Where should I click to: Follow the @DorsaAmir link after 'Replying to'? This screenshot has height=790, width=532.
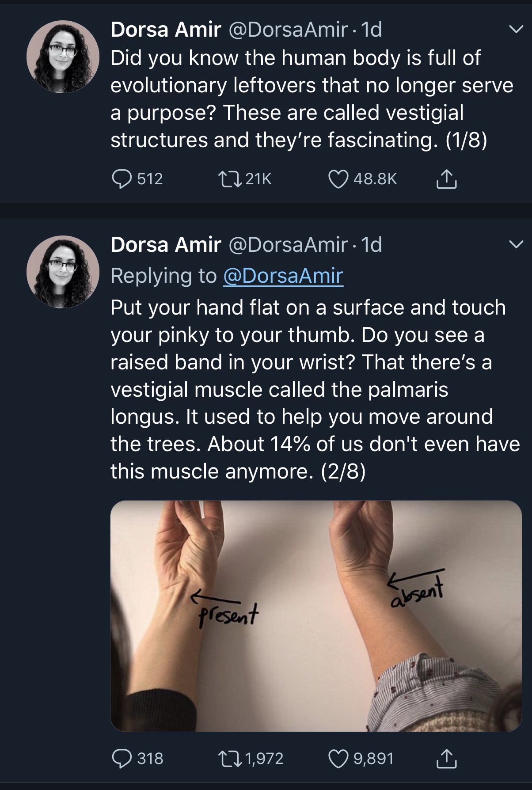pyautogui.click(x=283, y=276)
